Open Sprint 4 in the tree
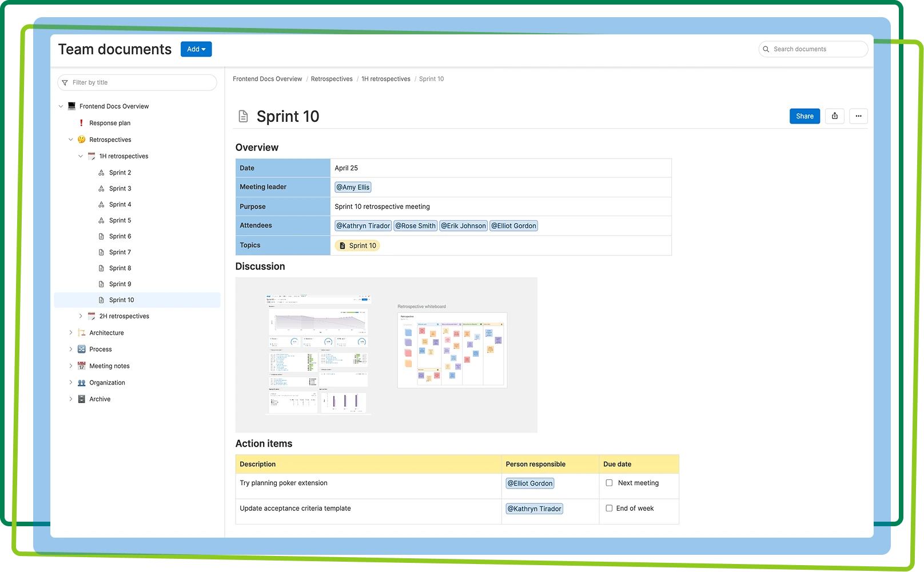The height and width of the screenshot is (572, 924). coord(120,204)
